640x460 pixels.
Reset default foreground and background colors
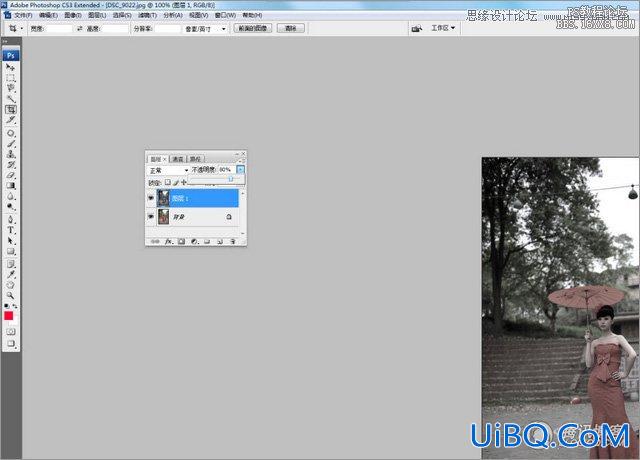tap(7, 306)
